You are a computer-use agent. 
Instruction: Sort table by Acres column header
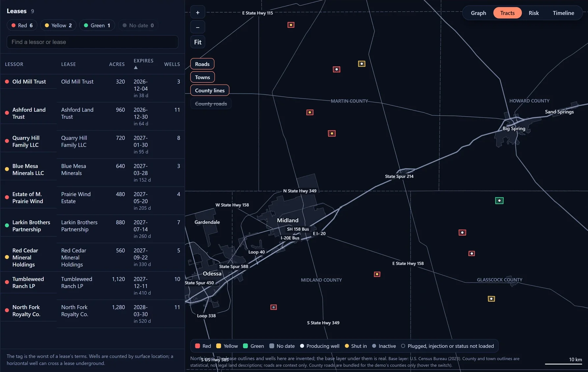pyautogui.click(x=117, y=64)
